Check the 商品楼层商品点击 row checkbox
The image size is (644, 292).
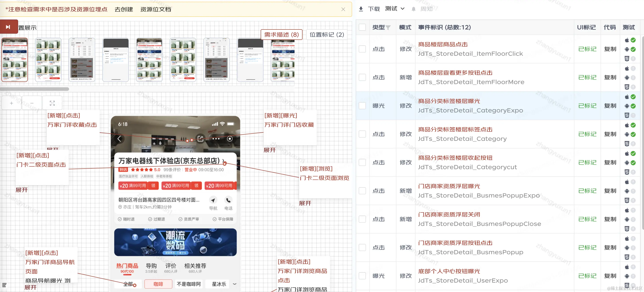pyautogui.click(x=362, y=49)
